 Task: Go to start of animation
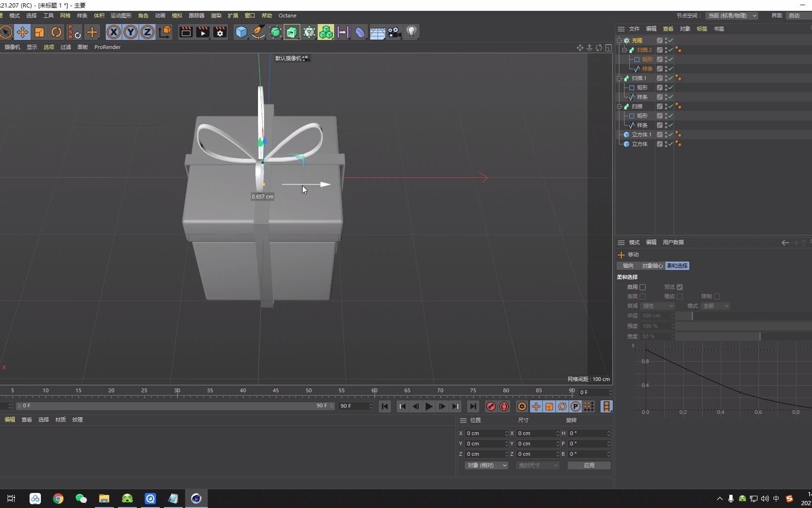click(x=385, y=406)
